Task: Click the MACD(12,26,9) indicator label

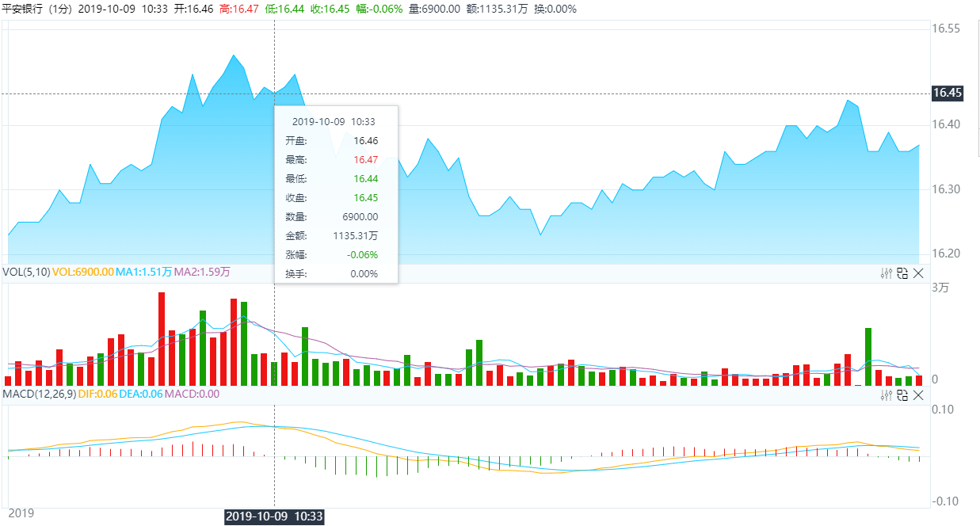Action: pos(38,394)
